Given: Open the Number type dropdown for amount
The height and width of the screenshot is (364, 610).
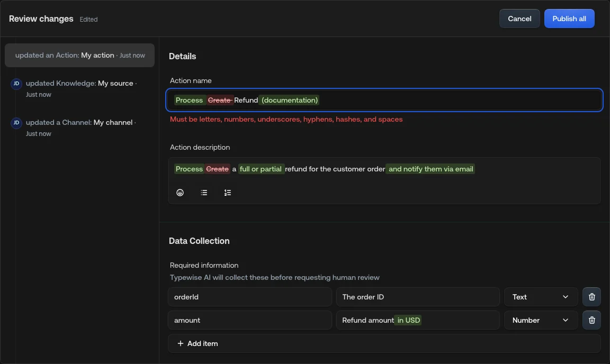Looking at the screenshot, I should 541,320.
